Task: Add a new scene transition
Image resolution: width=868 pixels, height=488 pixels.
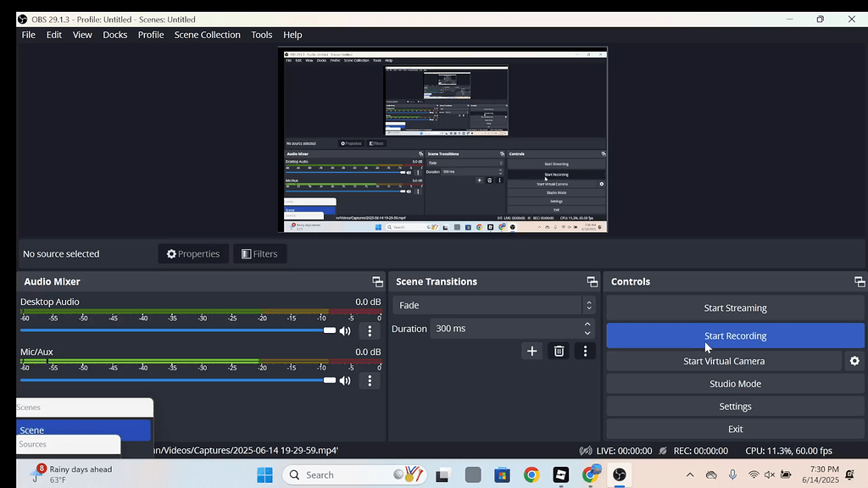Action: 531,351
